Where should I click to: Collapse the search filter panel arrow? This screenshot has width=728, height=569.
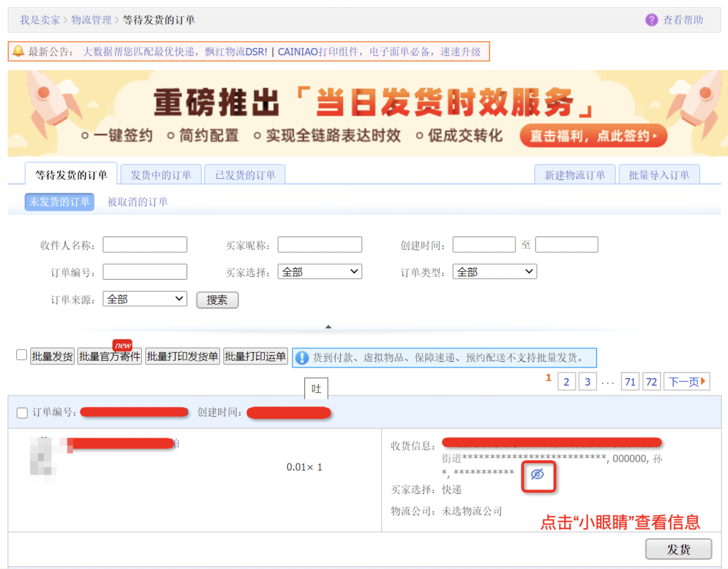[x=328, y=327]
